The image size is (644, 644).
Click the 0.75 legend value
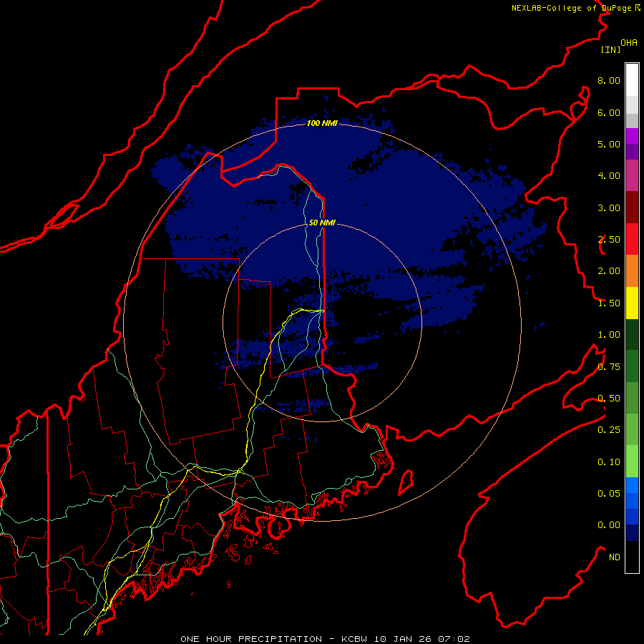(609, 367)
